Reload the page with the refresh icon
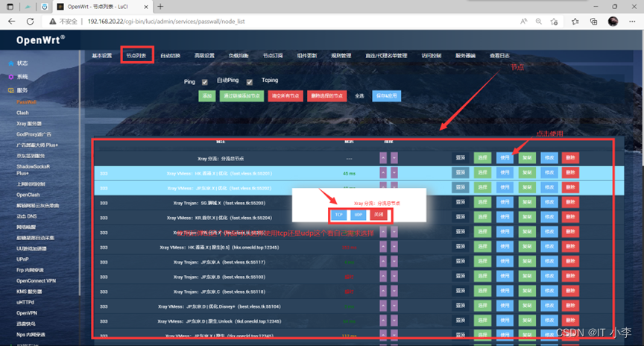Viewport: 644px width, 346px height. (30, 22)
